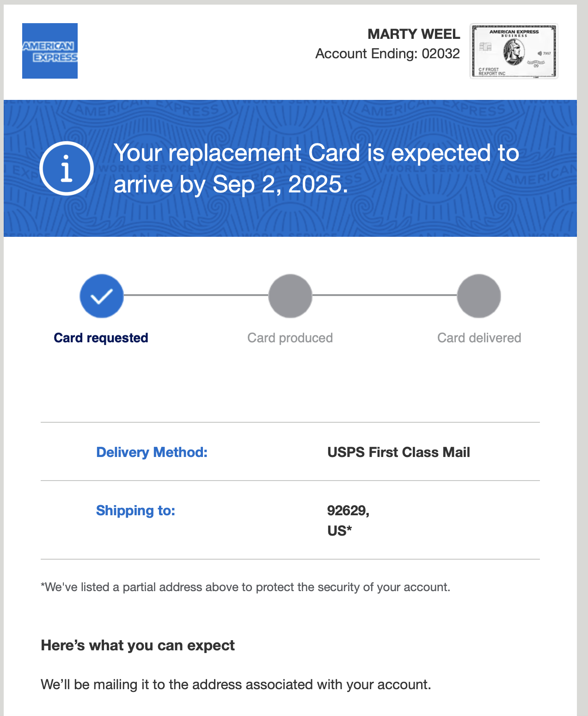Select the Card produced step label
The height and width of the screenshot is (716, 588).
[x=290, y=338]
